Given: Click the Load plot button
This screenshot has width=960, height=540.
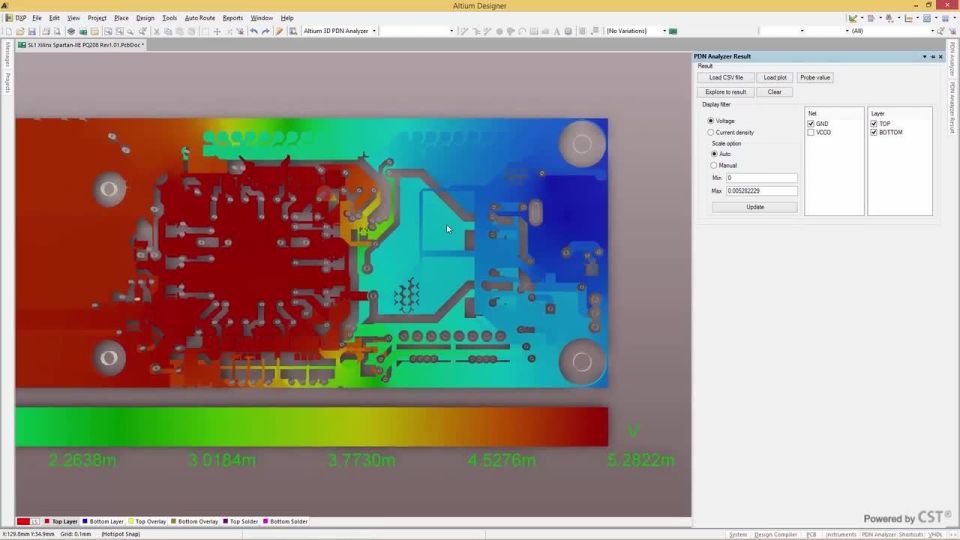Looking at the screenshot, I should click(x=774, y=78).
